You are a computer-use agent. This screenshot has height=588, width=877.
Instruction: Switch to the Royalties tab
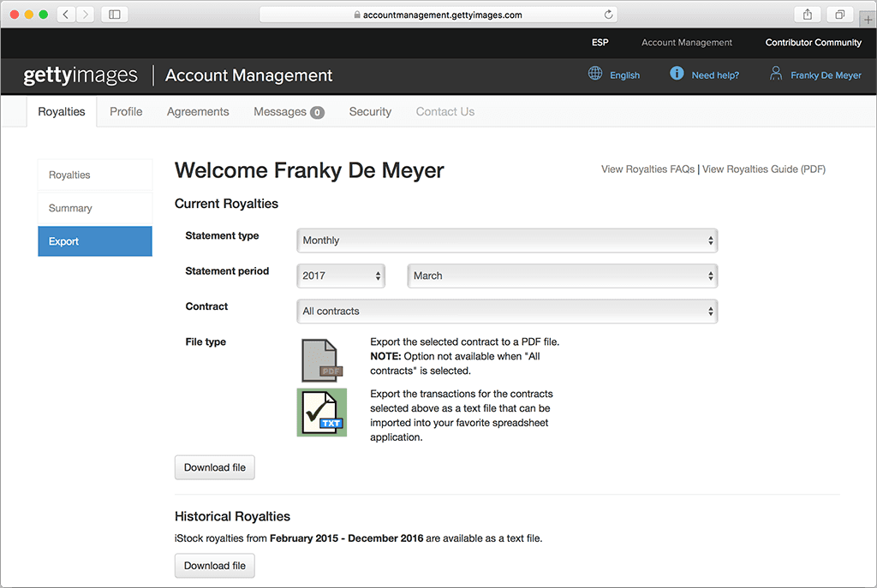coord(62,112)
